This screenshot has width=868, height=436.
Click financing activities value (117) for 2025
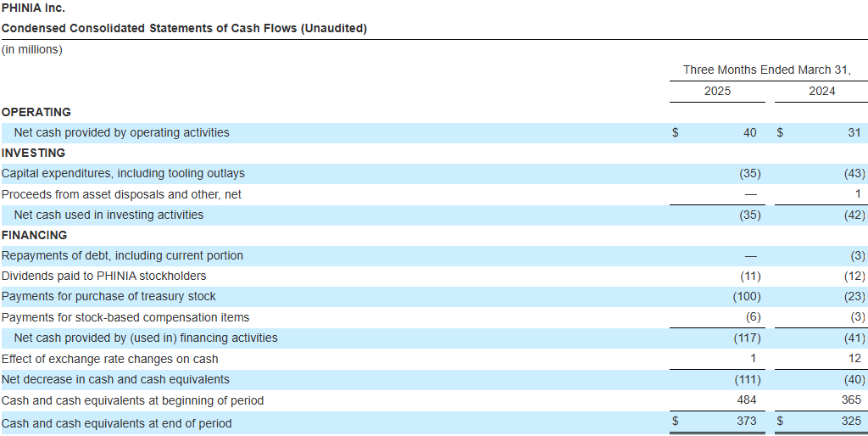[748, 338]
